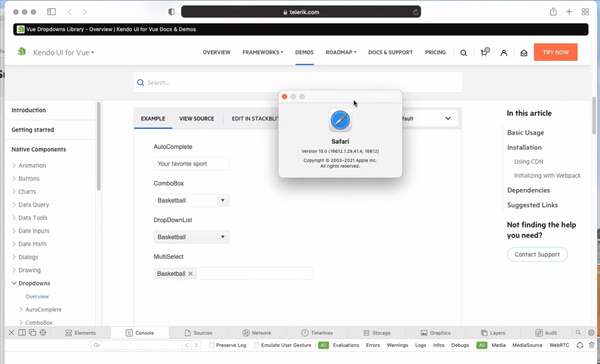Open Web Inspector settings gear
Viewport: 600px width, 364px height.
pyautogui.click(x=591, y=333)
